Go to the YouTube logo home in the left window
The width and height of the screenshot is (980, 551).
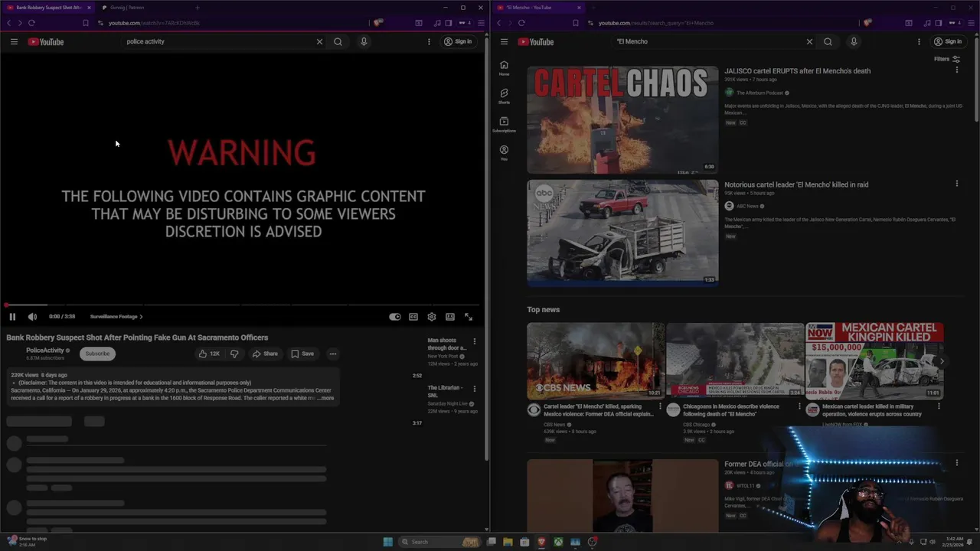point(46,41)
